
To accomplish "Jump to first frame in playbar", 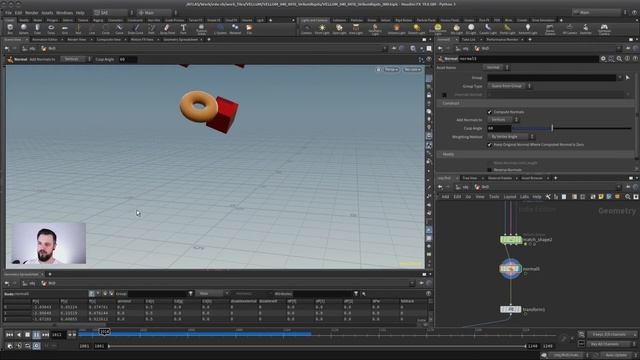I will 9,335.
